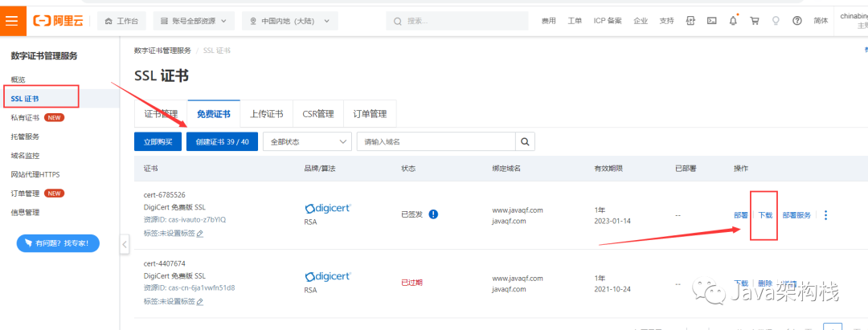Click the digicert logo in first row

(x=328, y=209)
